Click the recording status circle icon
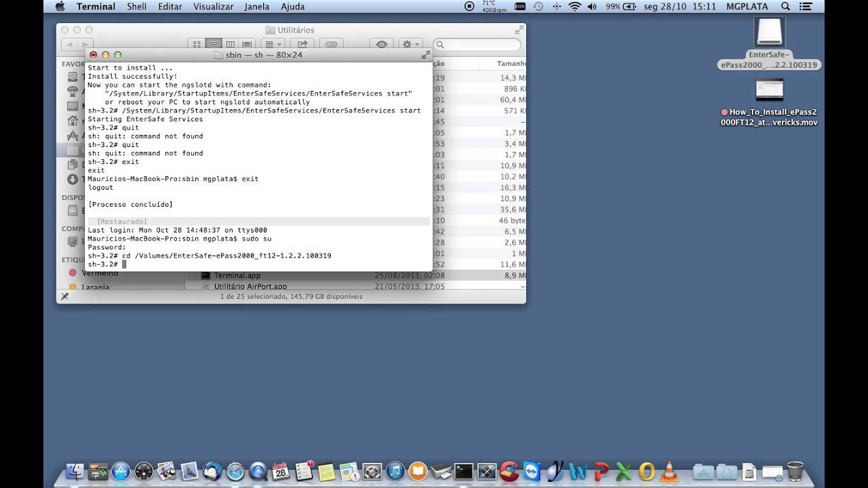Screen dimensions: 868x488 pyautogui.click(x=469, y=7)
